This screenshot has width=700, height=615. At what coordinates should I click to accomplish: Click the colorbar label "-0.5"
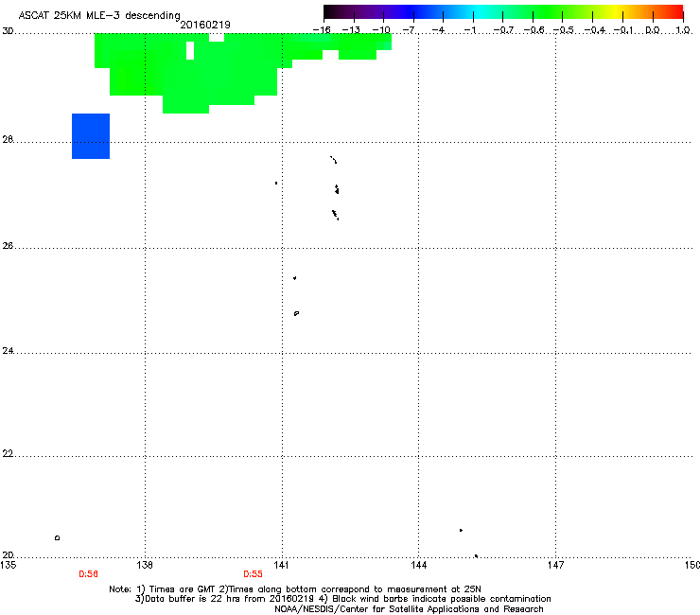tap(563, 30)
